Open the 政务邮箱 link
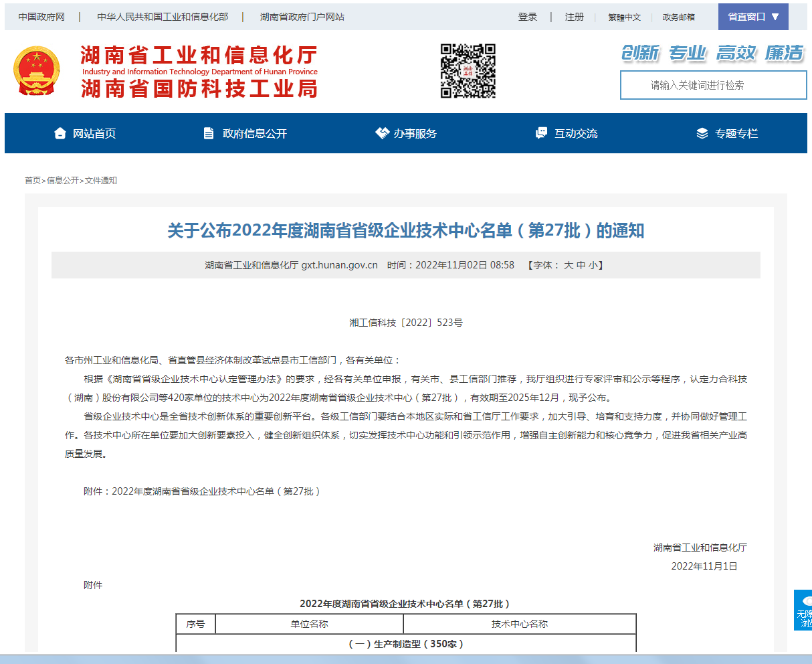This screenshot has width=812, height=664. [679, 17]
